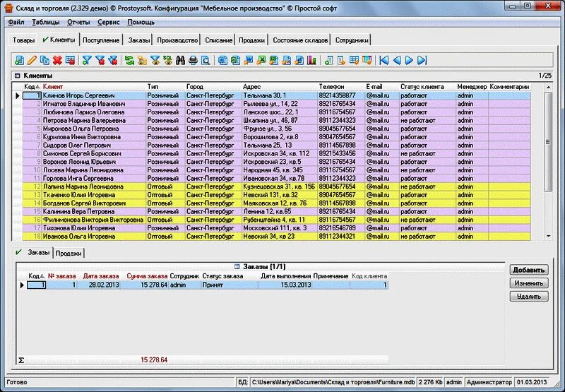Click the pencil edit record icon
This screenshot has width=565, height=392.
tap(32, 60)
